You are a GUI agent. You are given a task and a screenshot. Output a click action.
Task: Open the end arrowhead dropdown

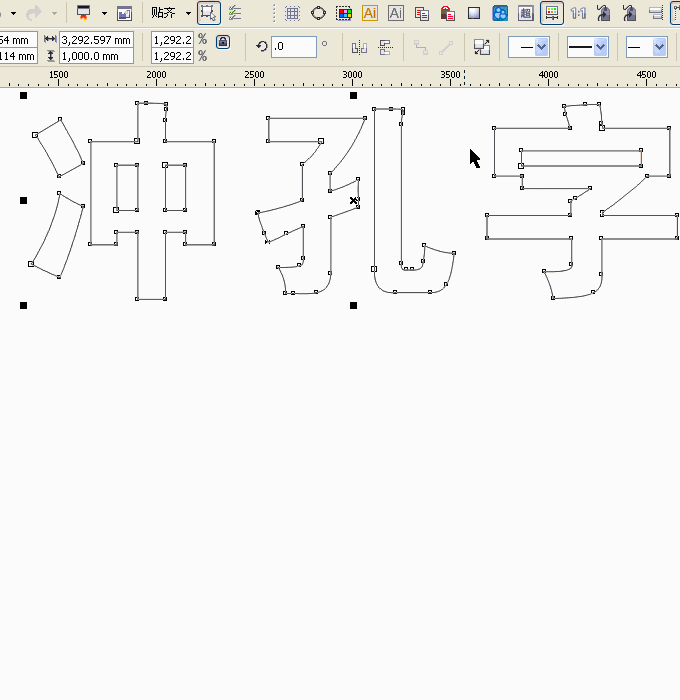[x=646, y=47]
